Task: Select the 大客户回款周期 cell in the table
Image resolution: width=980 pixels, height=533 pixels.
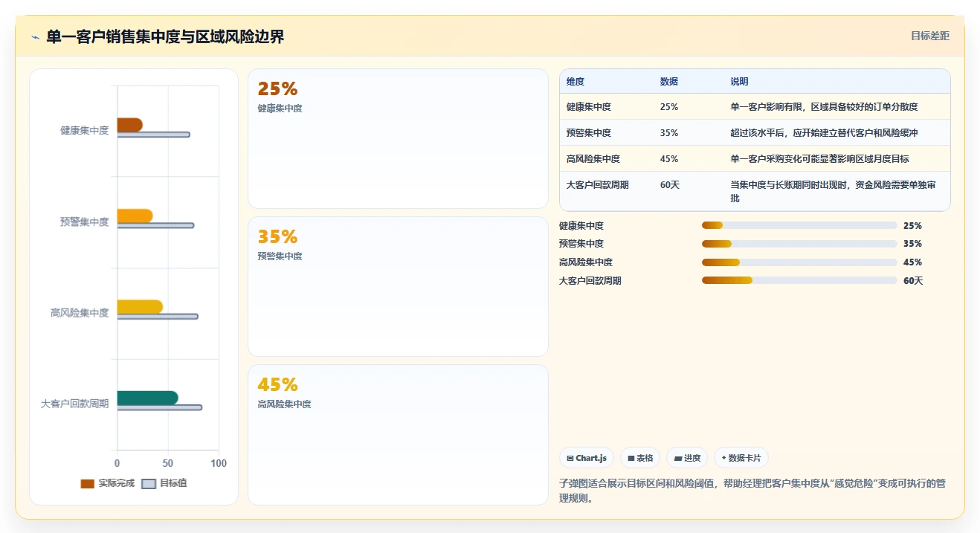Action: (x=598, y=185)
